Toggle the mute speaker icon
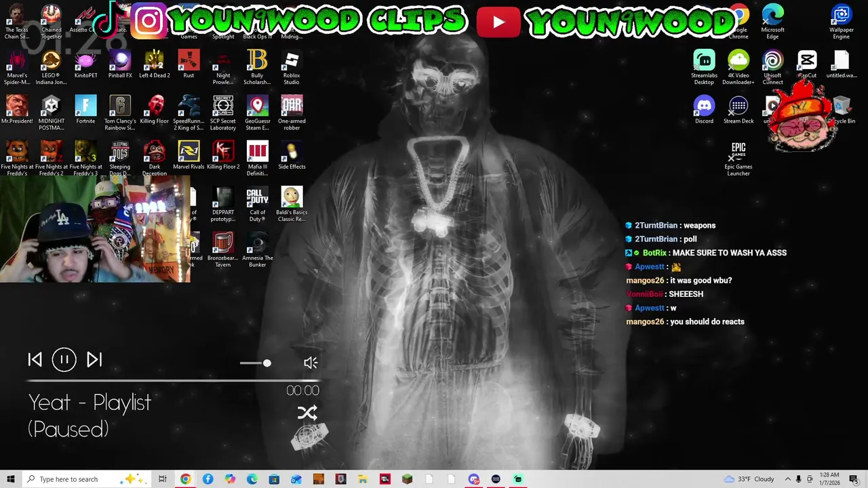868x488 pixels. 311,363
